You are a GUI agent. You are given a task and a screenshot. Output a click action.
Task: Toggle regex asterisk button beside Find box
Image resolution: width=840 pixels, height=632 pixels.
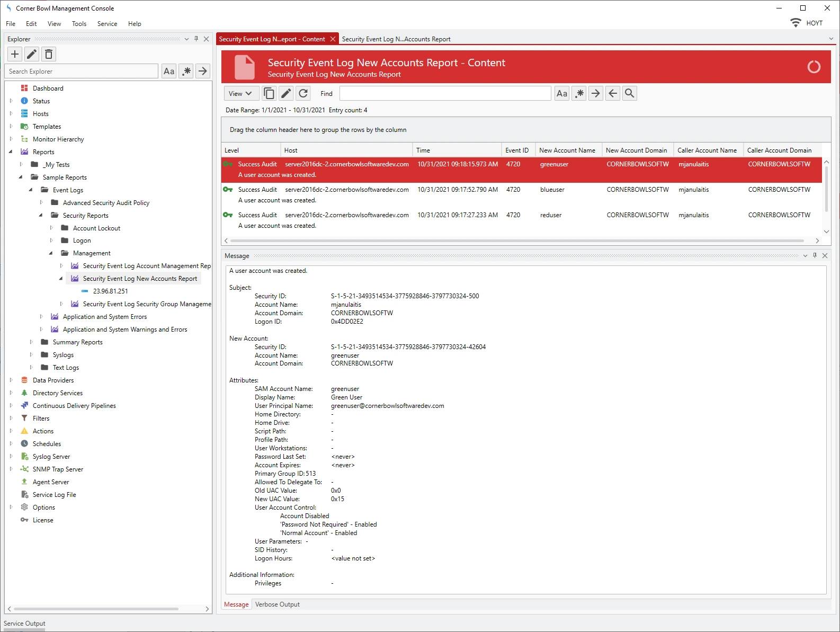click(x=579, y=94)
